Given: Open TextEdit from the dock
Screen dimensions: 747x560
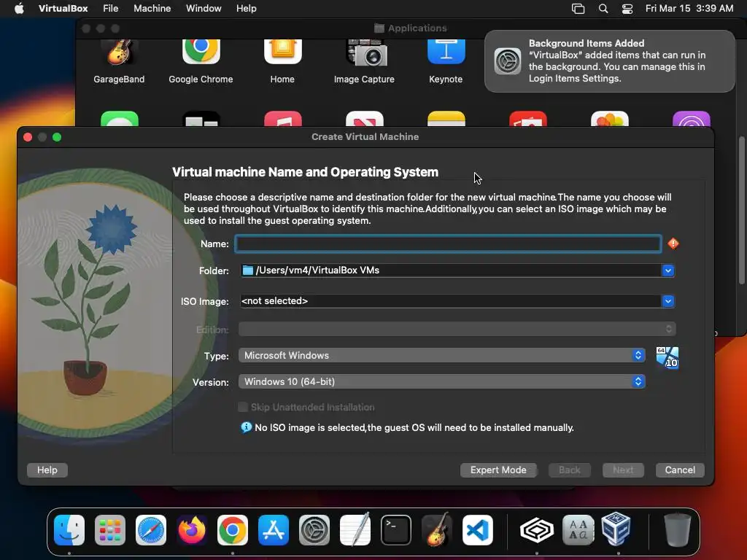Looking at the screenshot, I should tap(355, 529).
